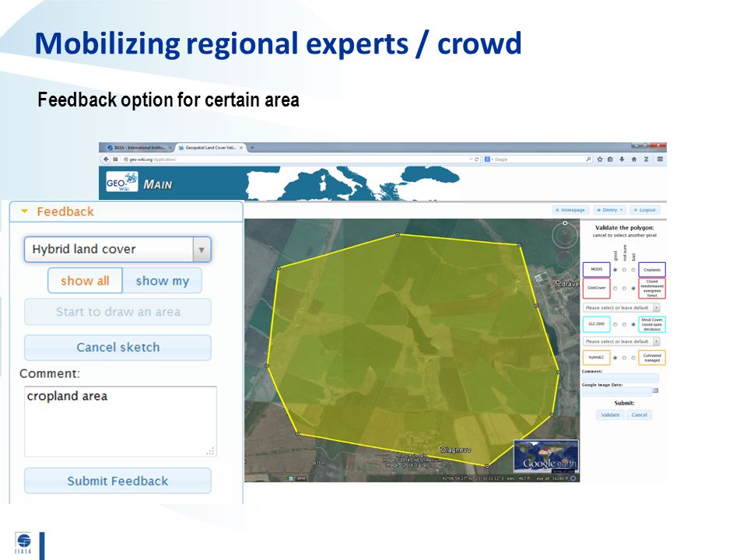747x560 pixels.
Task: Click the Cultivated managed class box
Action: (x=652, y=358)
